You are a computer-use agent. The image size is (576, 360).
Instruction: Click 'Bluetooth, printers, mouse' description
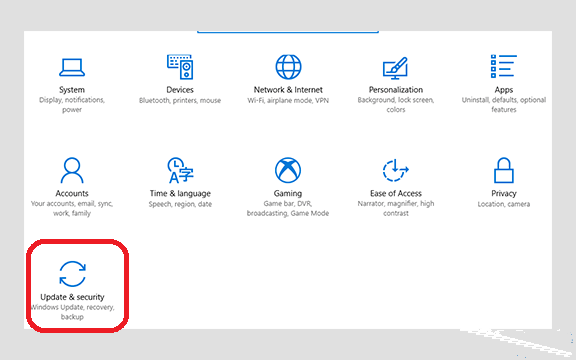[180, 100]
